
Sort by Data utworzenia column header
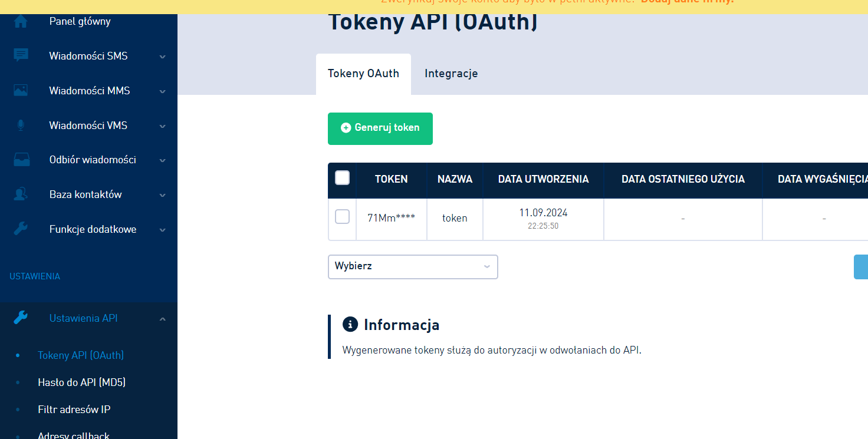[x=543, y=179]
